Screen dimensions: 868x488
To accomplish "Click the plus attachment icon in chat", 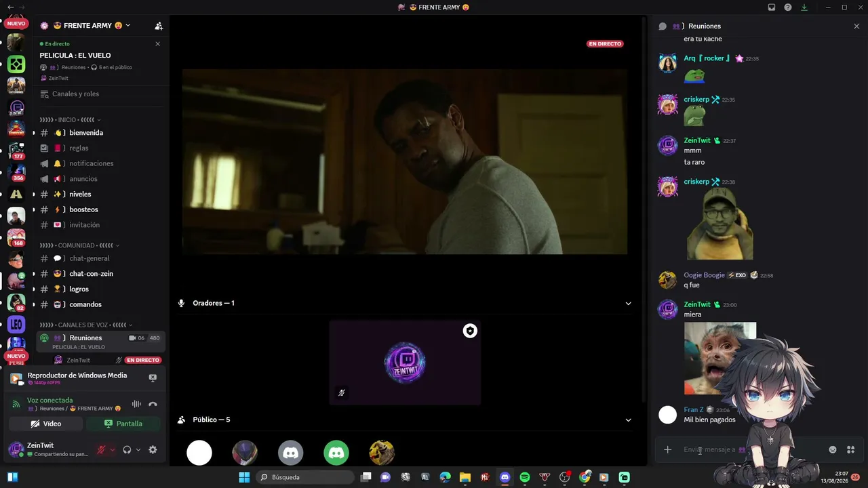I will click(x=667, y=449).
